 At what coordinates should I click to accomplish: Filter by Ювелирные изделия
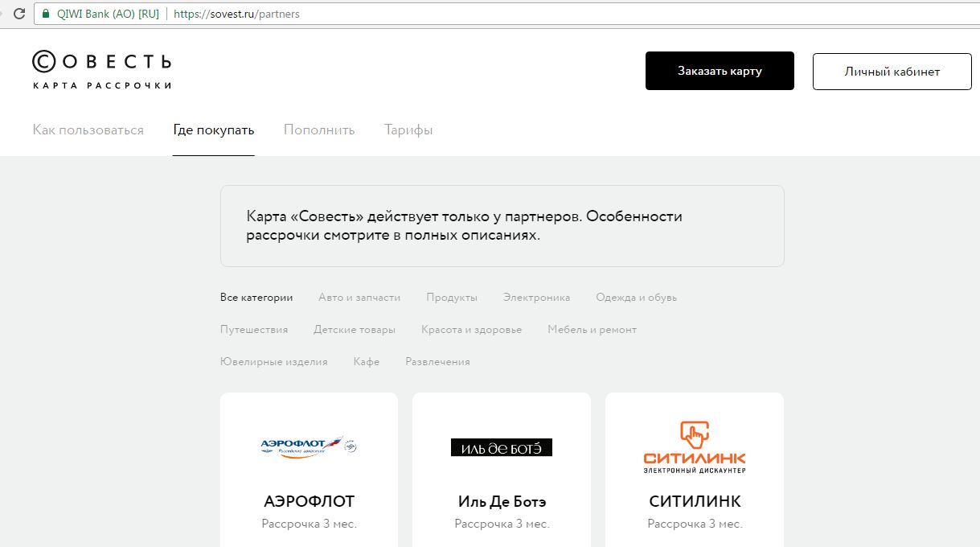coord(274,362)
